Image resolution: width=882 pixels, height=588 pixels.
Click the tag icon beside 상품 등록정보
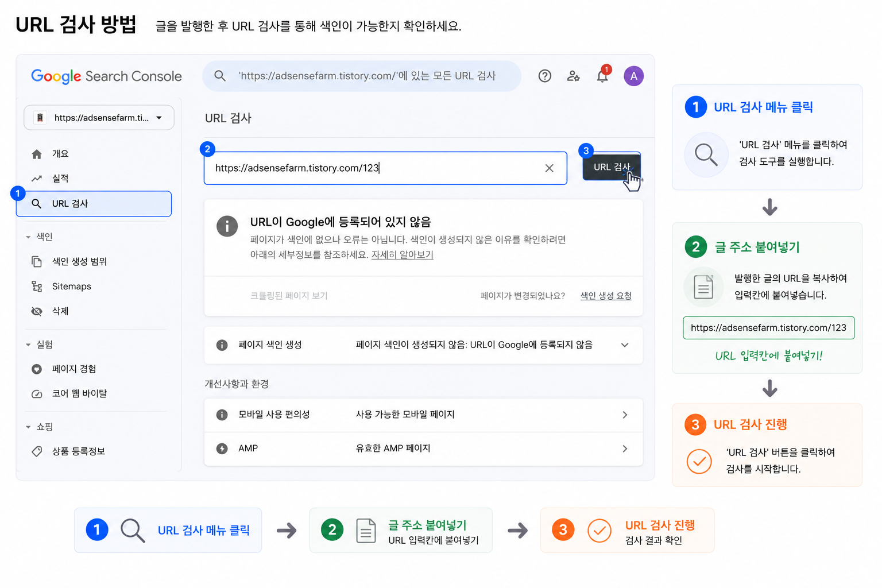(37, 451)
